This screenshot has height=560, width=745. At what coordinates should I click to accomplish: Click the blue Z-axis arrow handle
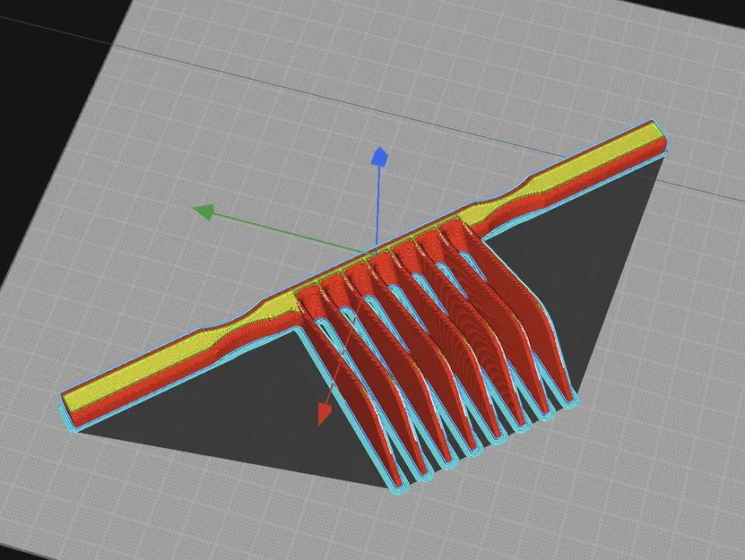[379, 157]
